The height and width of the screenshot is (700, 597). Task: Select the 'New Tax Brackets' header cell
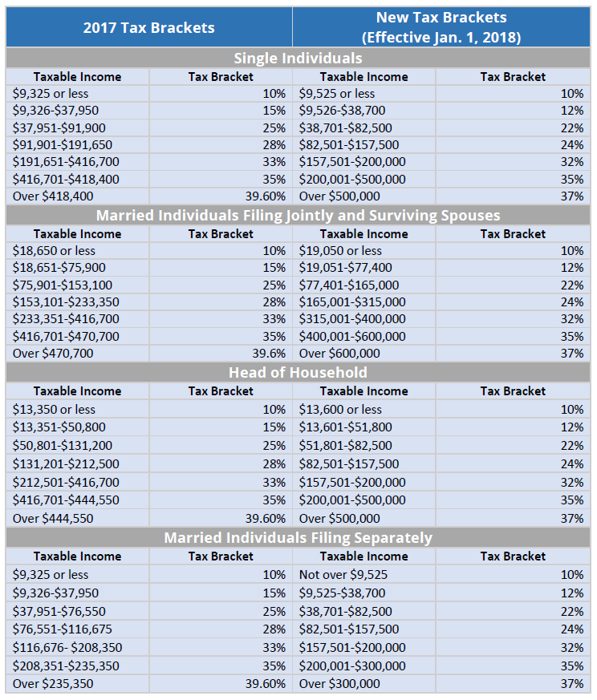(x=441, y=27)
